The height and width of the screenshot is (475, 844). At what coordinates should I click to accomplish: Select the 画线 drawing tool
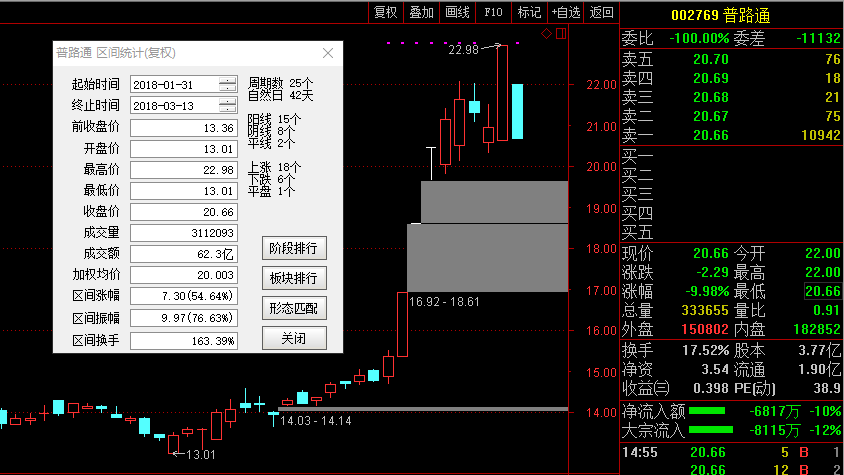tap(458, 12)
